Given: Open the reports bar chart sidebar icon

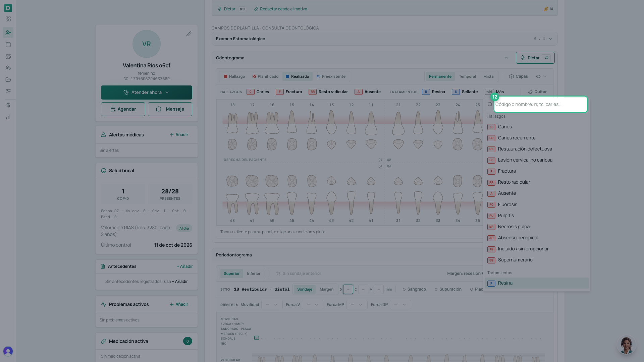Looking at the screenshot, I should 8,117.
